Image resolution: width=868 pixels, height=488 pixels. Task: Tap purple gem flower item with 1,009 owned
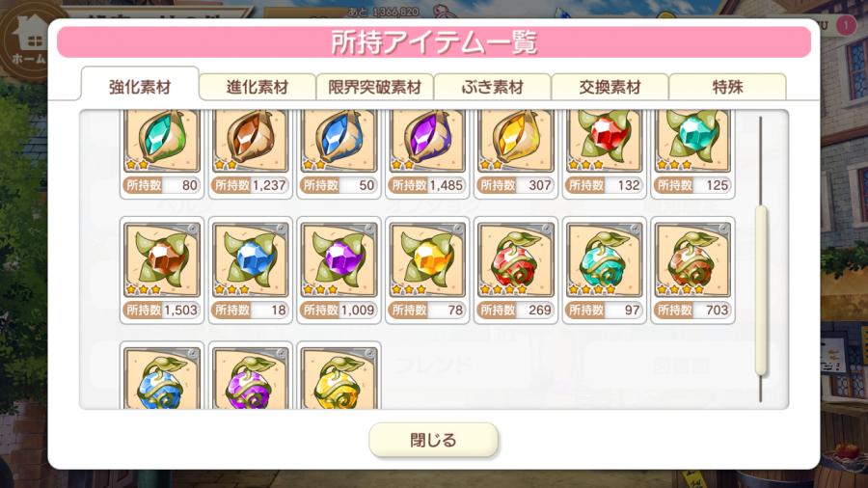339,270
